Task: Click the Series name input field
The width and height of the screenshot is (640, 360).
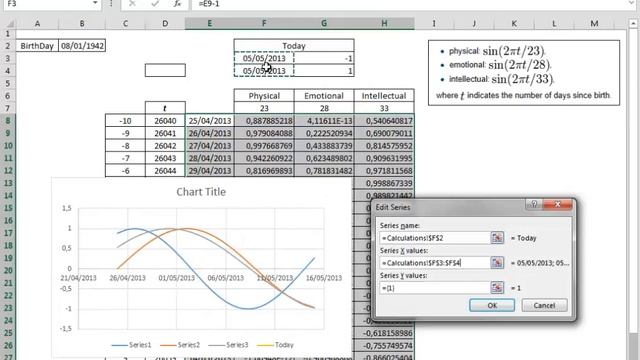Action: [x=435, y=238]
